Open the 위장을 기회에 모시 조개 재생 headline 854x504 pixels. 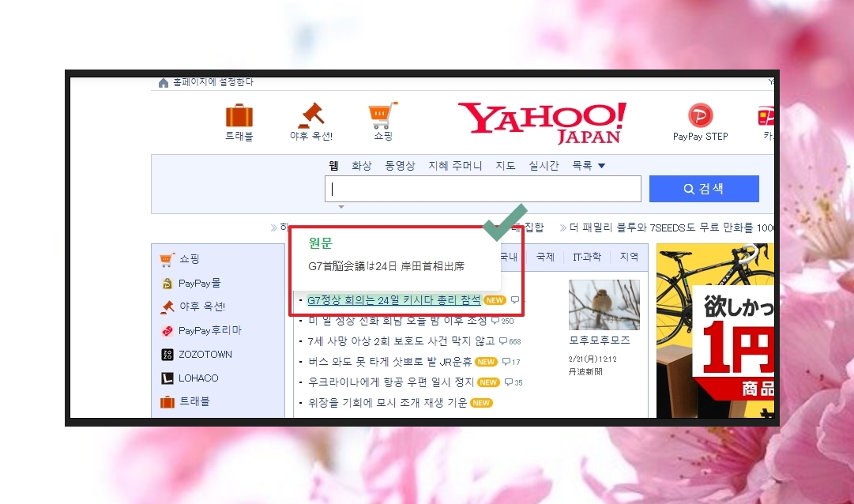pos(387,403)
